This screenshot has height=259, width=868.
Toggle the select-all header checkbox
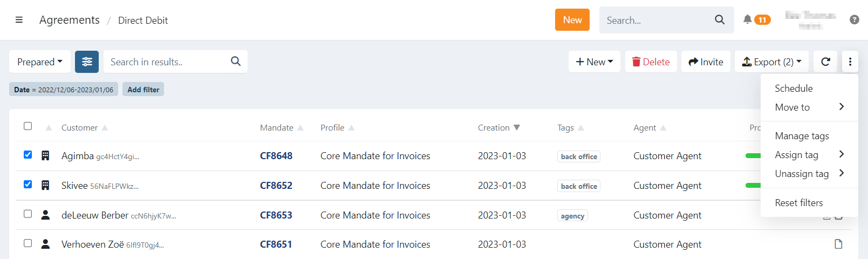(28, 126)
